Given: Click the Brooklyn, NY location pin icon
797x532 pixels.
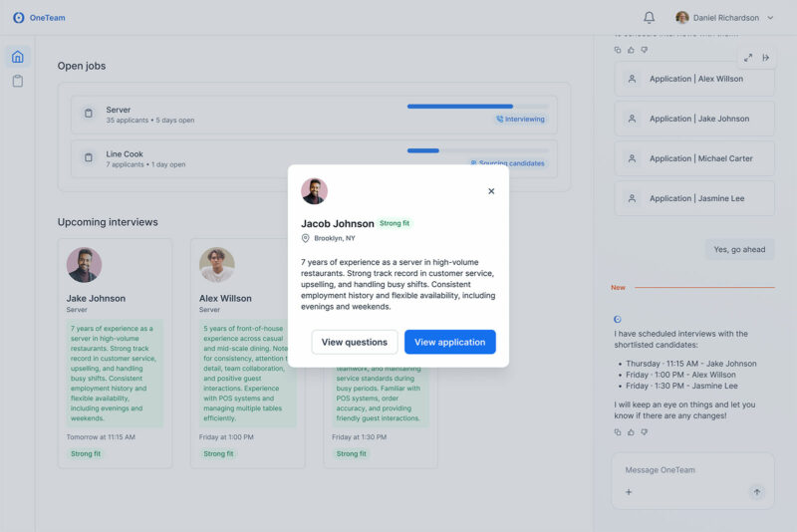Looking at the screenshot, I should click(306, 238).
